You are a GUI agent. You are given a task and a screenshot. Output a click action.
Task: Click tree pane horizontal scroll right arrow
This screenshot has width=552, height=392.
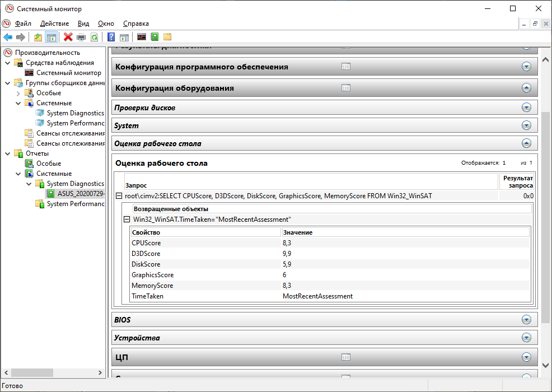(x=100, y=372)
